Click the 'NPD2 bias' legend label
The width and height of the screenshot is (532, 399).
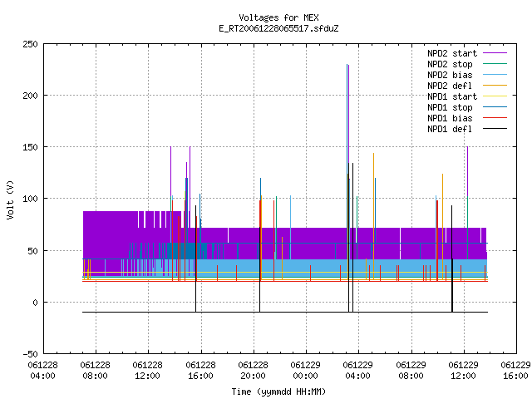point(450,75)
